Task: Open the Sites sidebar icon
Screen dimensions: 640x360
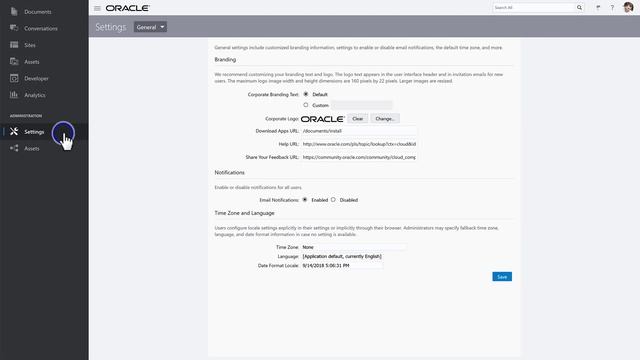Action: click(x=14, y=45)
